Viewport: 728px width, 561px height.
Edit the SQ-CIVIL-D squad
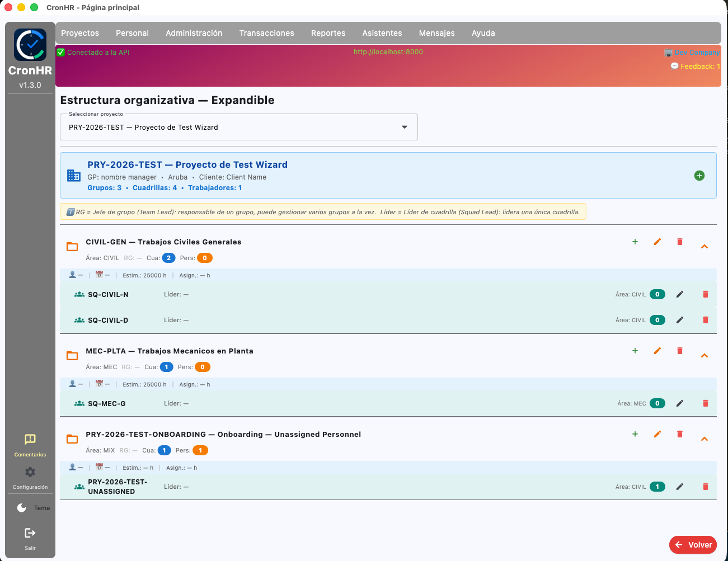[680, 320]
